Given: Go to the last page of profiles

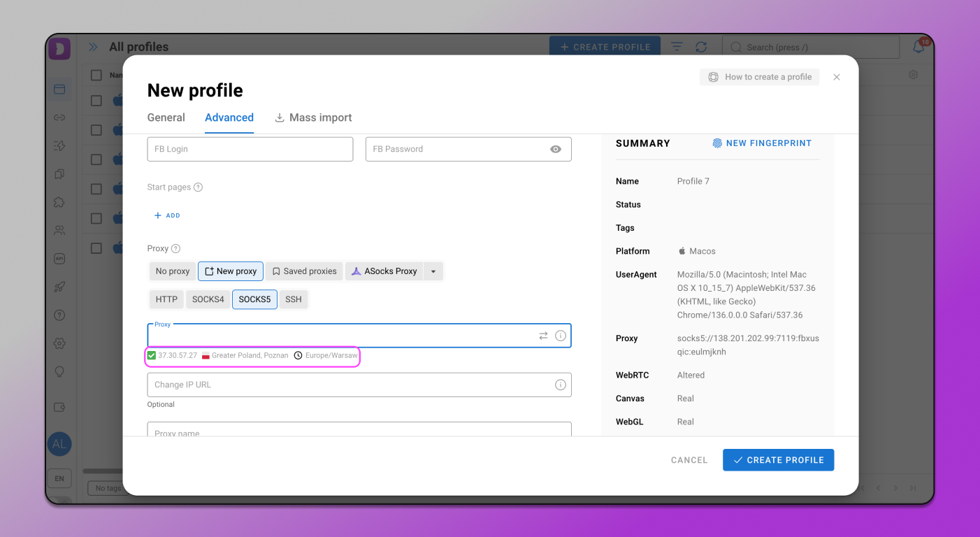Looking at the screenshot, I should (x=913, y=488).
